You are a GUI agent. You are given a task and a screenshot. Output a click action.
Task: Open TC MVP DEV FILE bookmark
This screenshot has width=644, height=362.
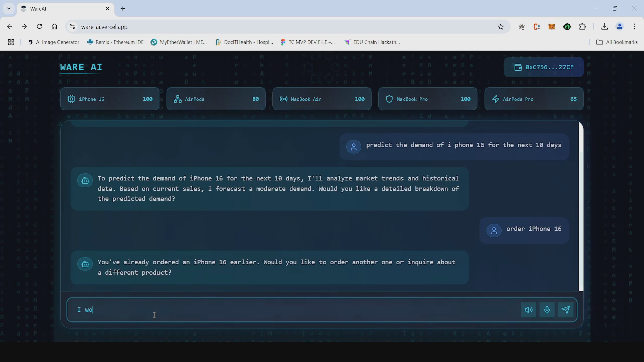307,42
